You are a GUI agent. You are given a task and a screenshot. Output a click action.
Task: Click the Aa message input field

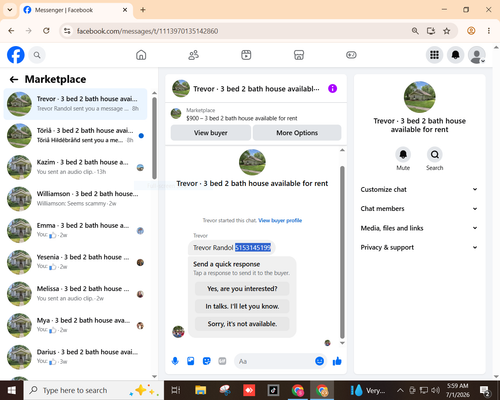pyautogui.click(x=274, y=361)
